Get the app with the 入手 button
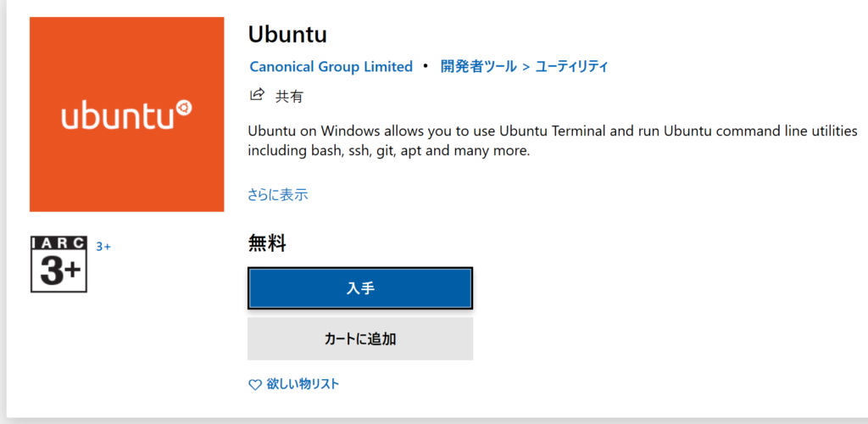Viewport: 868px width, 424px height. [359, 287]
